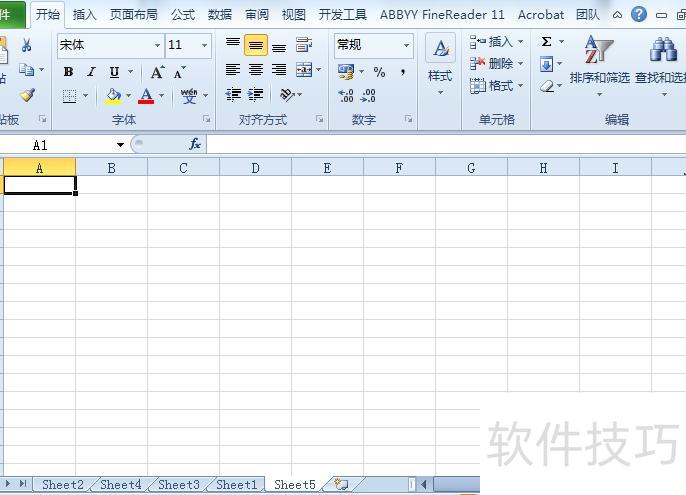Select the Format Painter brush icon

point(28,95)
